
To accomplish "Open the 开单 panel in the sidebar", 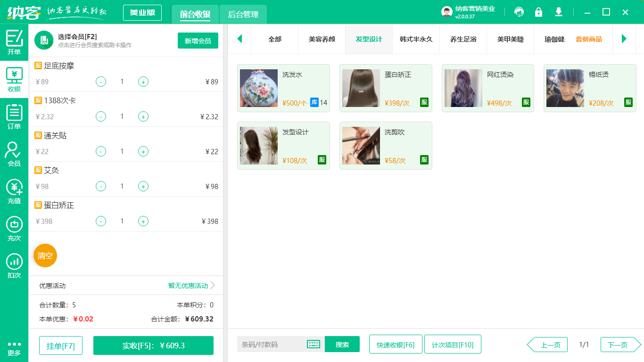I will [14, 40].
